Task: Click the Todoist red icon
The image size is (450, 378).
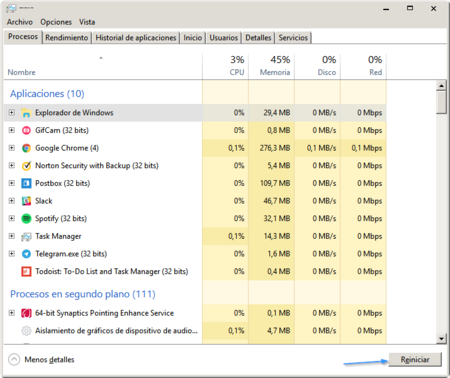Action: (x=26, y=272)
